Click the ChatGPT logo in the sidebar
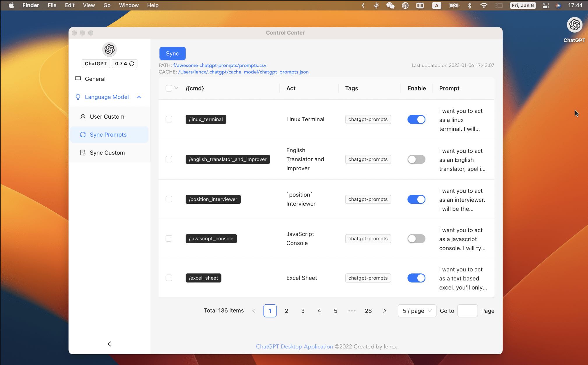Screen dimensions: 588x365 coord(110,49)
